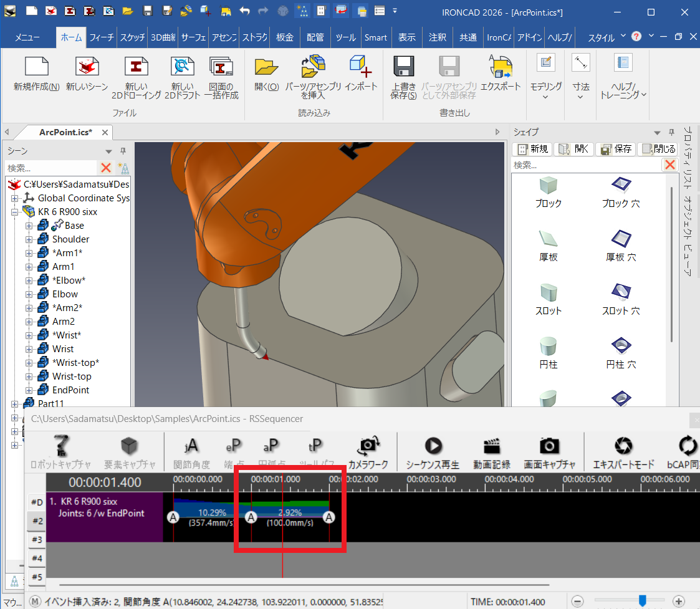Expand the Elbow tree node
The height and width of the screenshot is (609, 700).
(x=29, y=294)
